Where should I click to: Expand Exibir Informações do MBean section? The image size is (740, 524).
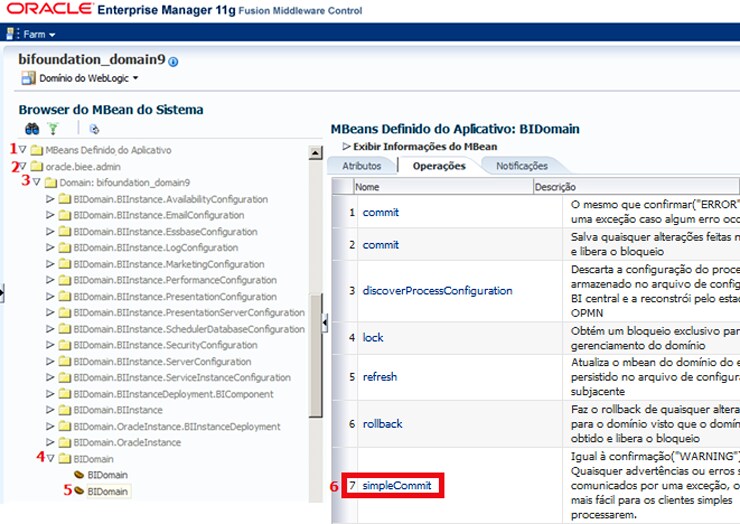pos(346,146)
